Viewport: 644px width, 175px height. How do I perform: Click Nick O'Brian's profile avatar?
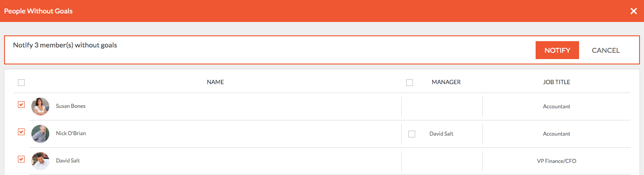[40, 134]
